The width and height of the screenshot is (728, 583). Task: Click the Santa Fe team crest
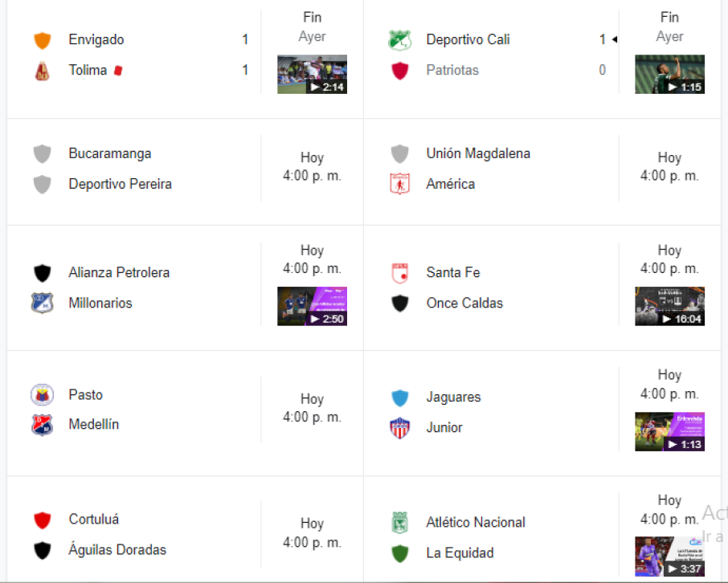pos(399,273)
